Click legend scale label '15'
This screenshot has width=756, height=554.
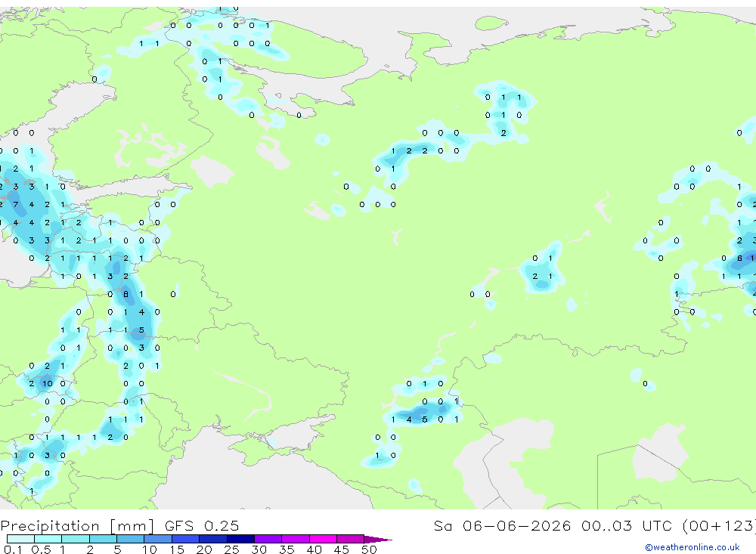point(177,549)
